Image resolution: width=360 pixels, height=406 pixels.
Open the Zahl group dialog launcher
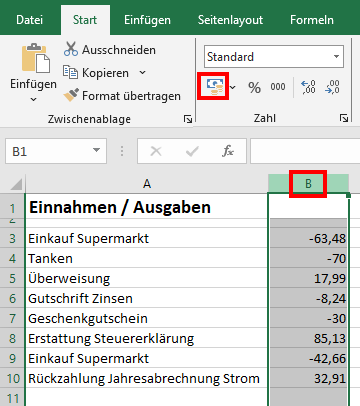pyautogui.click(x=344, y=118)
